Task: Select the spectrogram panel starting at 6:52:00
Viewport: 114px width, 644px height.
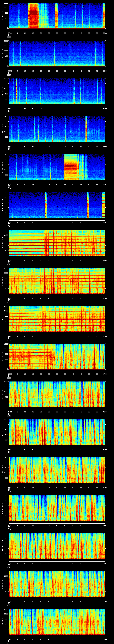Action: click(57, 584)
